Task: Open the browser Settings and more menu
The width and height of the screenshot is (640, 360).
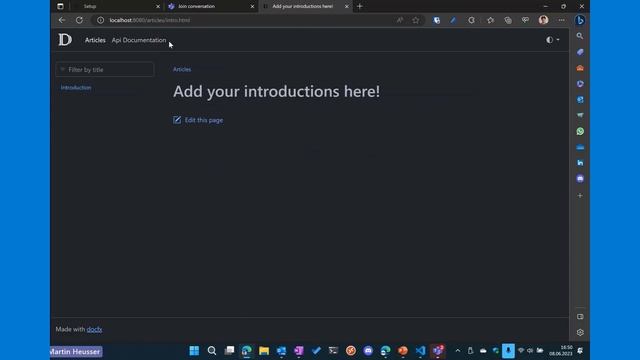Action: [562, 20]
